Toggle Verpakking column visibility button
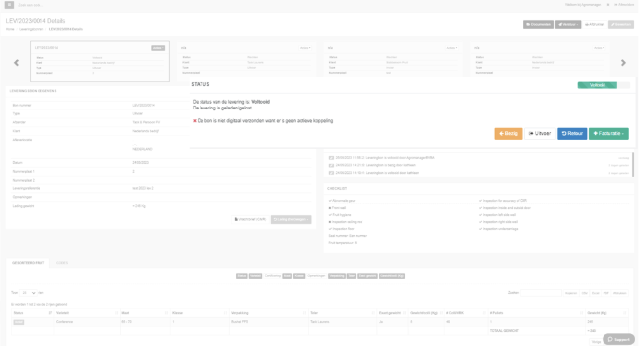 pyautogui.click(x=337, y=276)
